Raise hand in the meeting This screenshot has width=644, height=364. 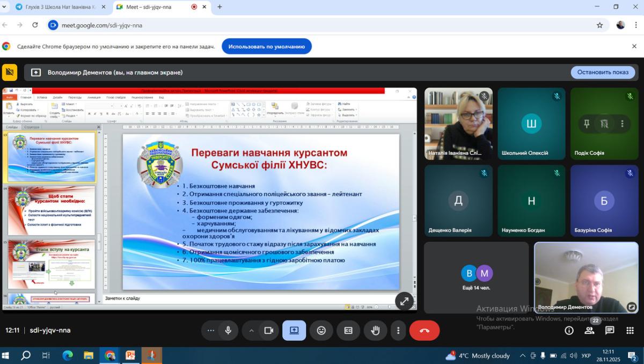pyautogui.click(x=375, y=331)
